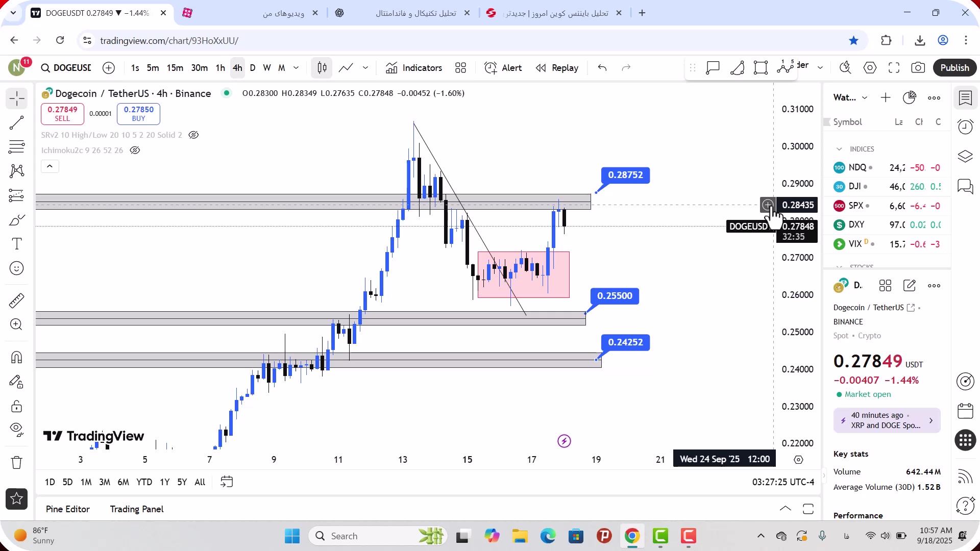Select the VIX watchlist row
The height and width of the screenshot is (551, 980).
coord(887,244)
